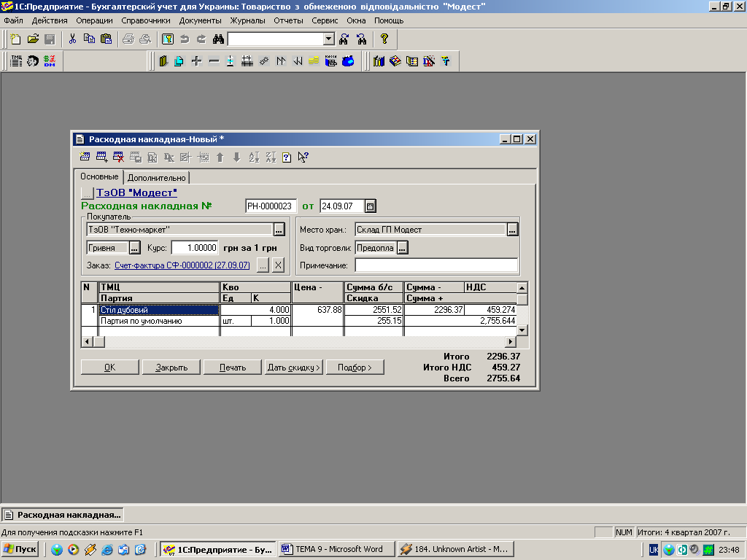
Task: Expand the Дать скидку submenu button
Action: [294, 367]
